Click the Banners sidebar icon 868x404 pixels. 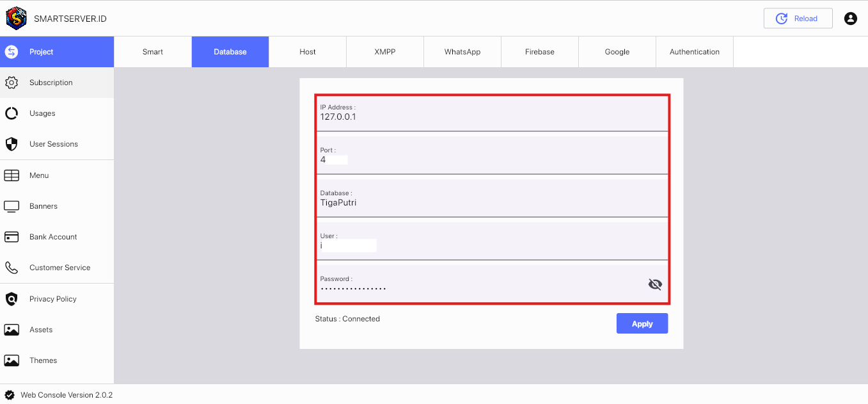click(x=12, y=206)
